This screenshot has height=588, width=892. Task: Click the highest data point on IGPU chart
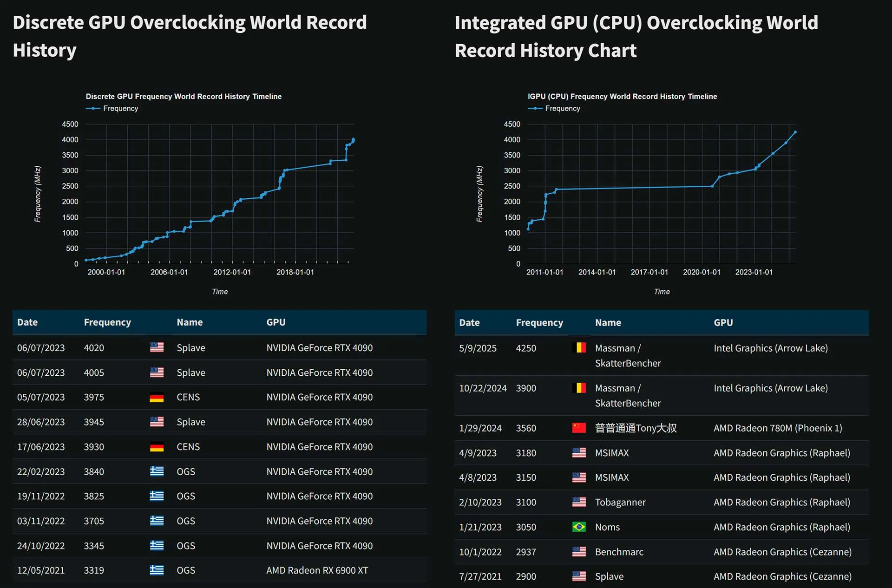tap(795, 132)
